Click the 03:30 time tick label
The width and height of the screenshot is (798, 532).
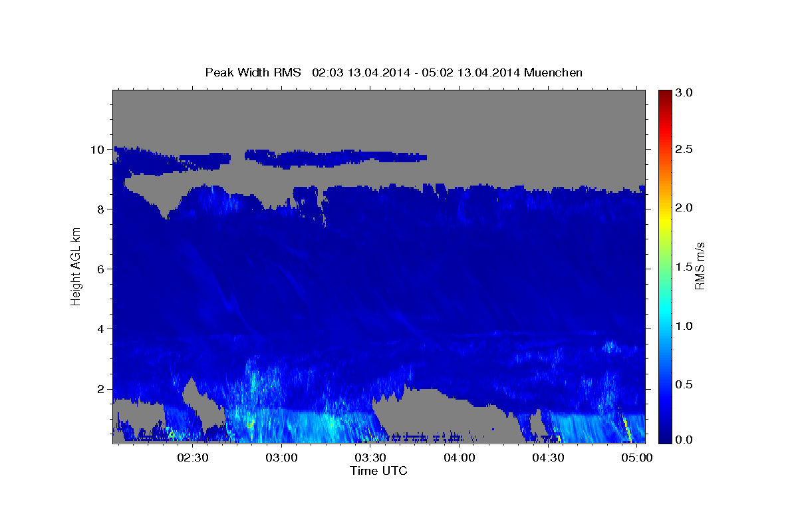(x=370, y=458)
